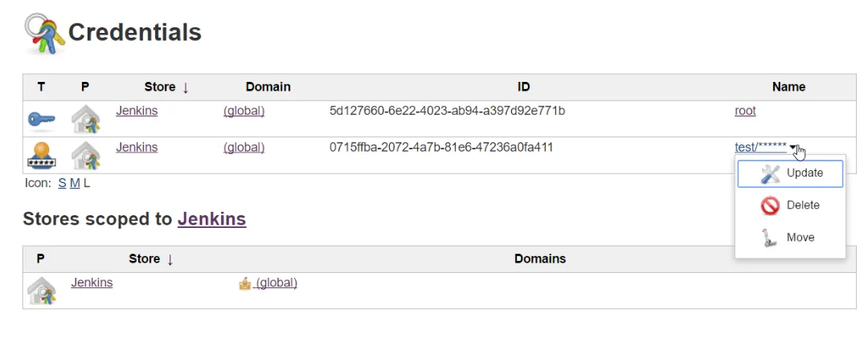868x342 pixels.
Task: Open the Jenkins link in heading
Action: 211,218
